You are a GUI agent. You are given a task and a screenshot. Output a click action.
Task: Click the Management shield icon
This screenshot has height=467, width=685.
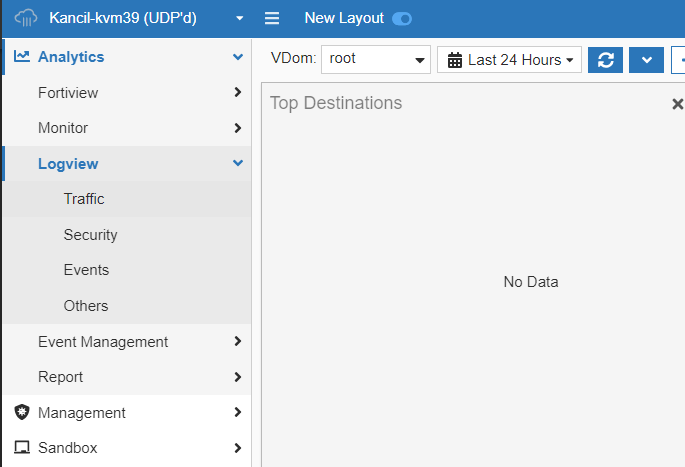click(22, 412)
